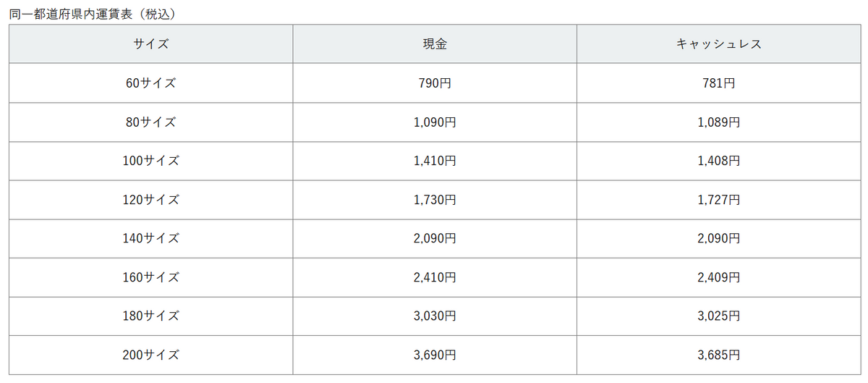This screenshot has height=383, width=868.
Task: Click the 現金 column header
Action: coord(435,44)
